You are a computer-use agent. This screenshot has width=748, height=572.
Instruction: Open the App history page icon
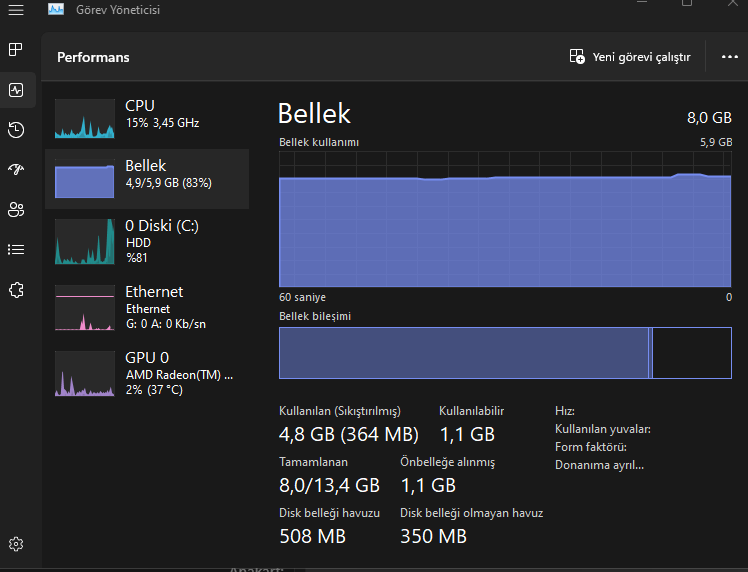pos(16,129)
